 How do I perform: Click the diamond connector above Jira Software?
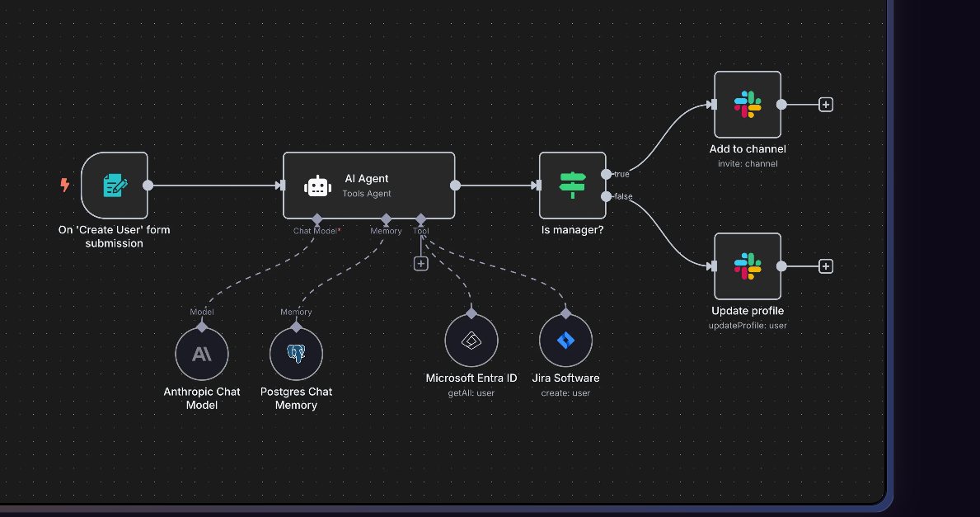pos(565,313)
